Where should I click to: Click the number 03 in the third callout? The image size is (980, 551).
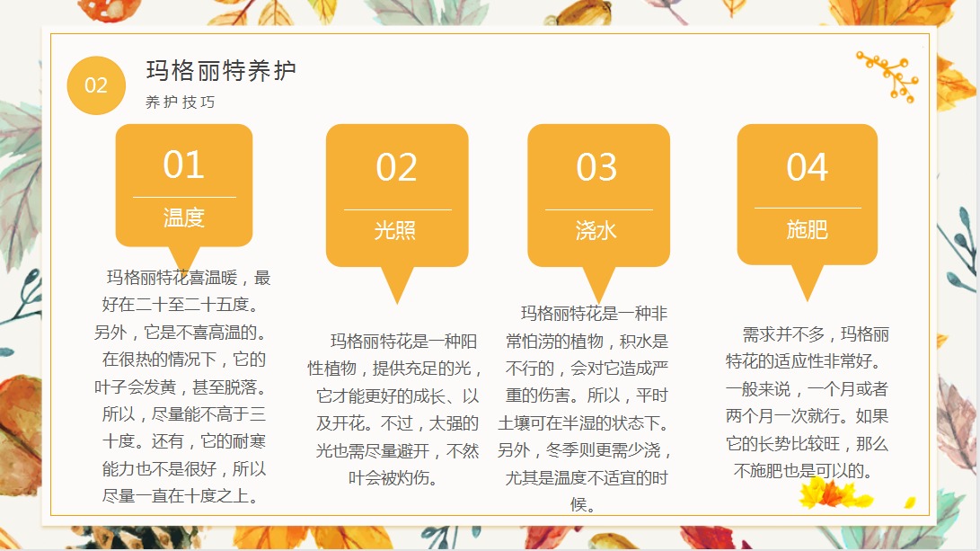click(x=597, y=168)
